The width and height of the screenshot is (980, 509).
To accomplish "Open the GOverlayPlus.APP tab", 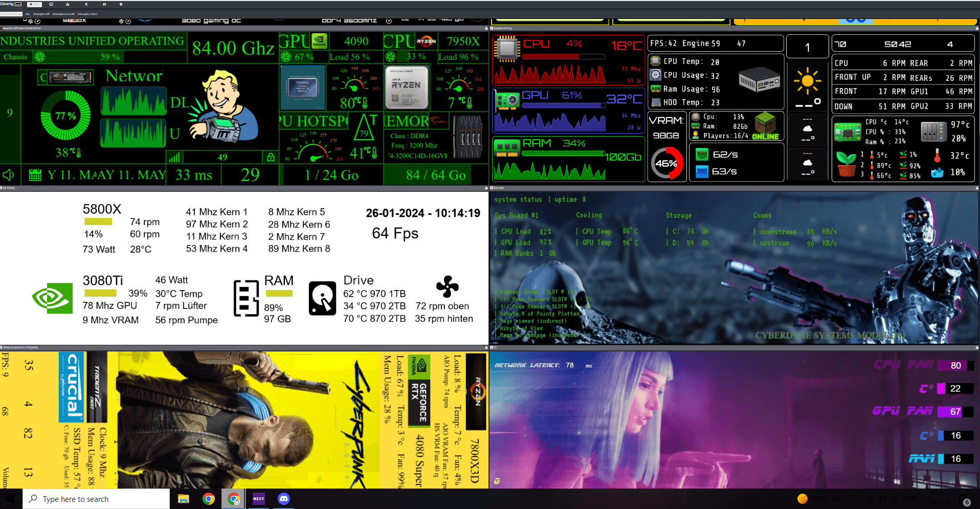I will [41, 14].
